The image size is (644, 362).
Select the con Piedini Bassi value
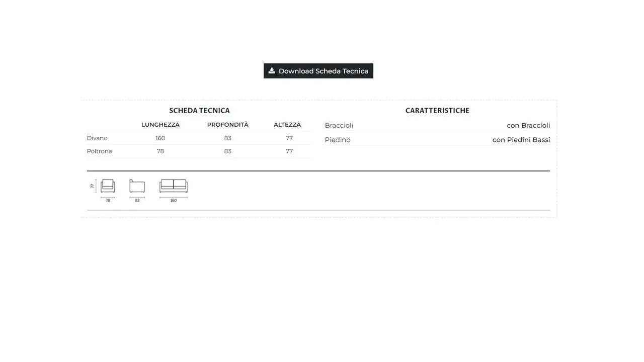pyautogui.click(x=521, y=140)
